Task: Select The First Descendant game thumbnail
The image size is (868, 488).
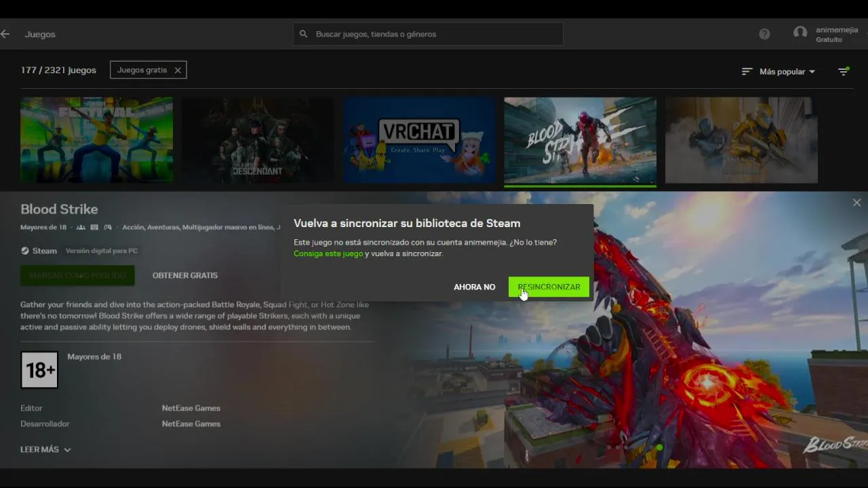Action: click(x=258, y=140)
